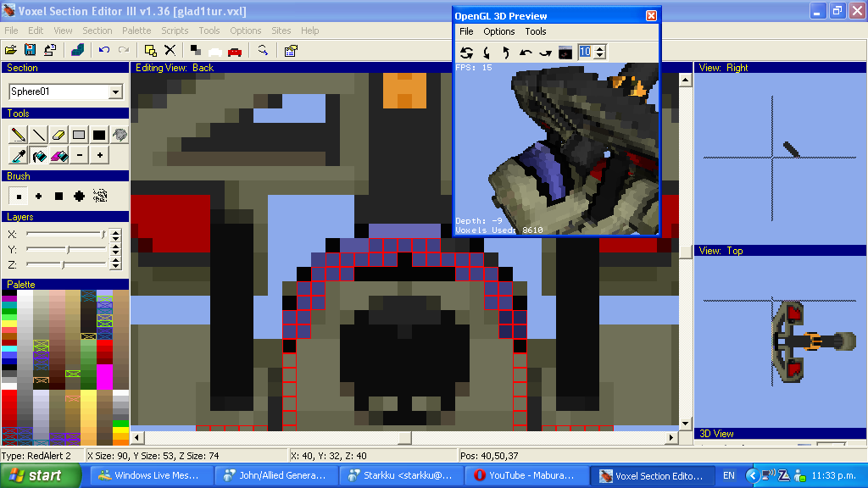
Task: Click the editing view horizontal scrollbar thumb
Action: [x=404, y=438]
